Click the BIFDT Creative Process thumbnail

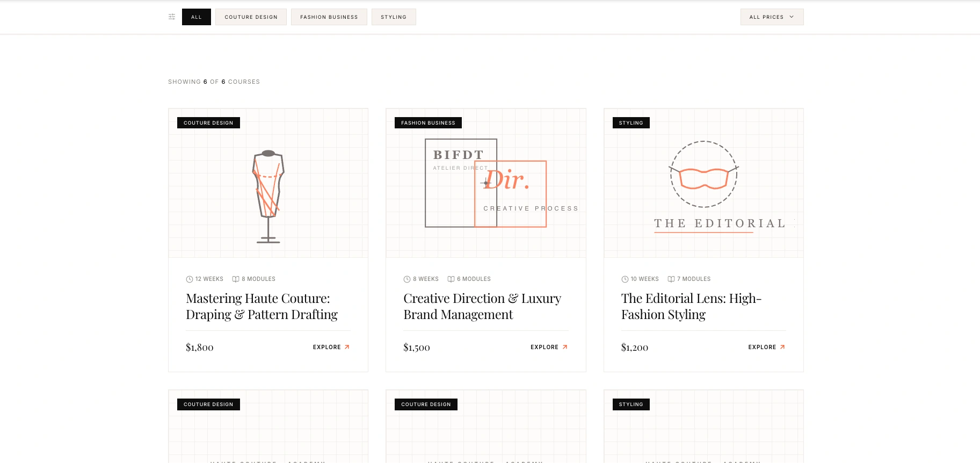486,183
